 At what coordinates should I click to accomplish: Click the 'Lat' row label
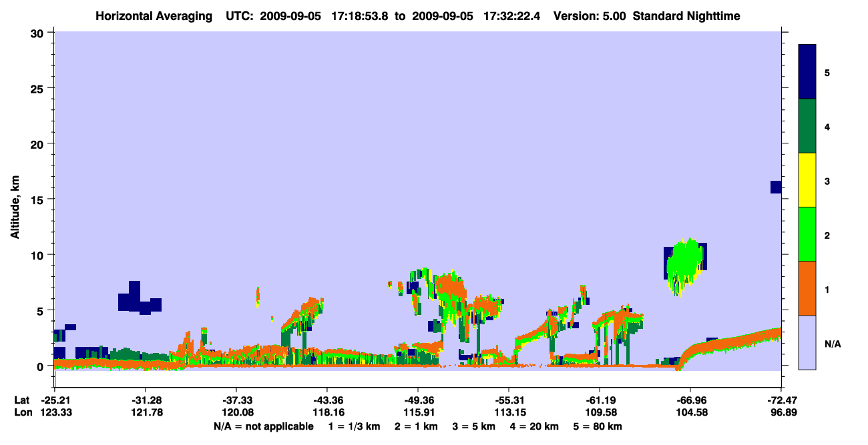[x=21, y=400]
